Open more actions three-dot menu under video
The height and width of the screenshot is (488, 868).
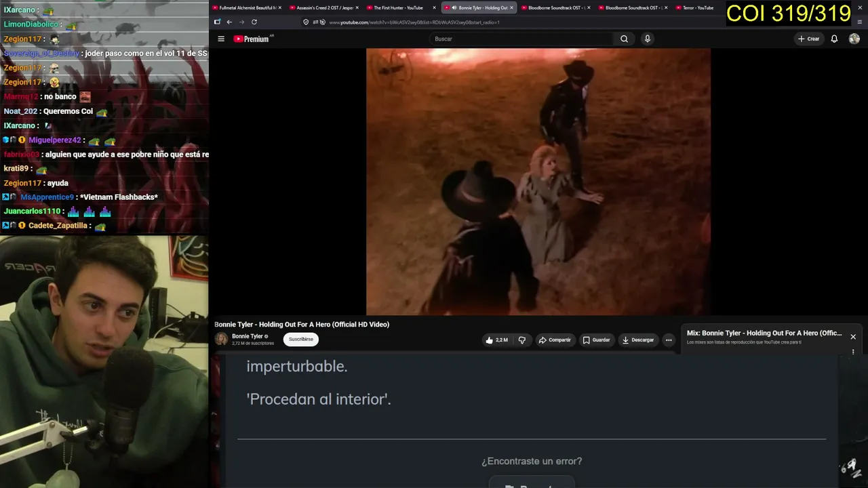point(669,340)
